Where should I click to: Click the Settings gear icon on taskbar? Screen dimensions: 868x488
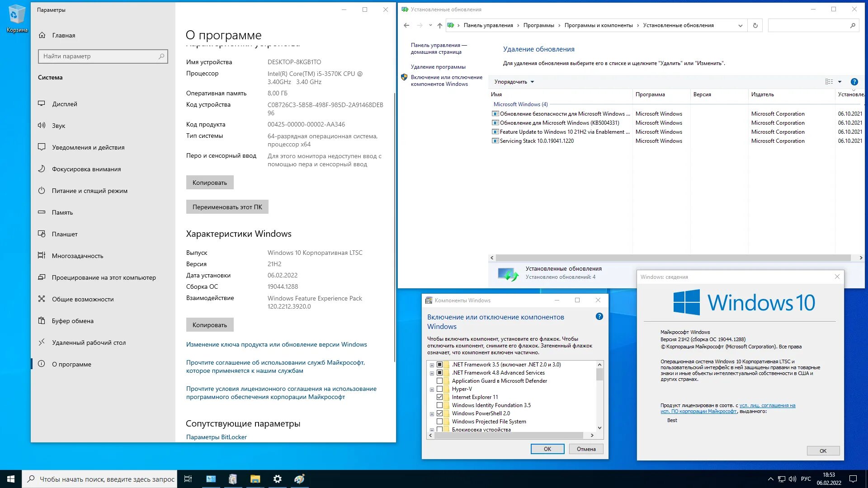pos(278,479)
